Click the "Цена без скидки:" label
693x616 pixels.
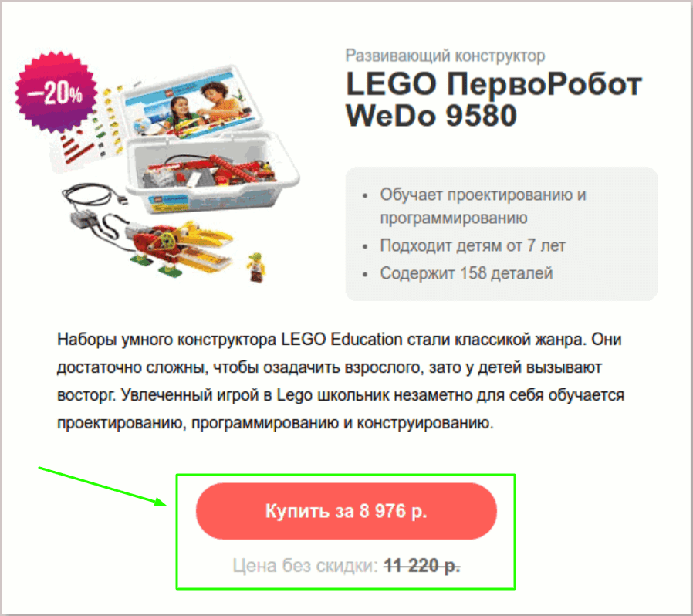tap(306, 566)
